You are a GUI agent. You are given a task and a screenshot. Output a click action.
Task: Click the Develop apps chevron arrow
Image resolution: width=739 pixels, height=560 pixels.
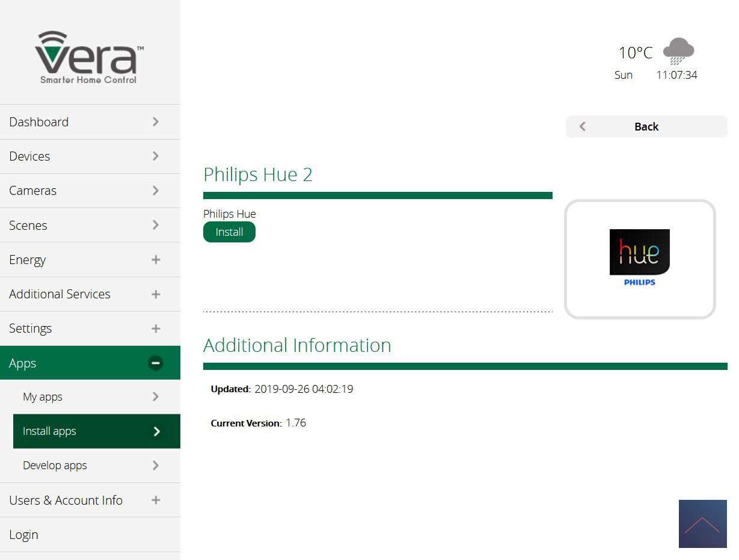tap(156, 465)
